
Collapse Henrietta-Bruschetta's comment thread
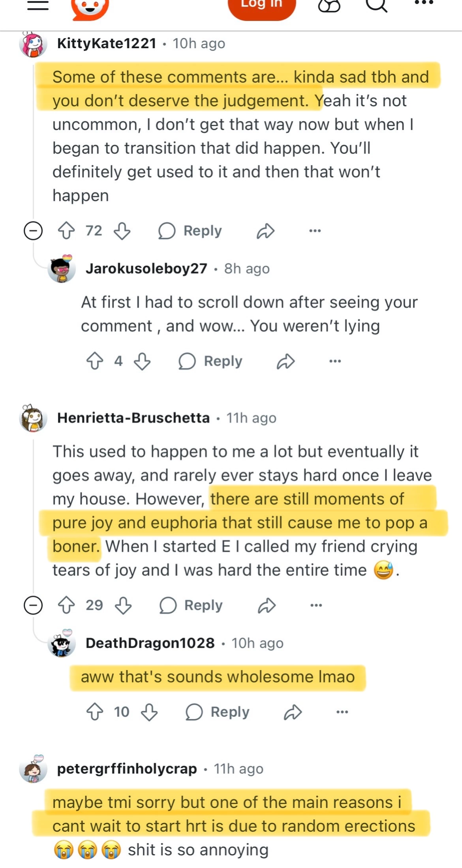(x=33, y=605)
